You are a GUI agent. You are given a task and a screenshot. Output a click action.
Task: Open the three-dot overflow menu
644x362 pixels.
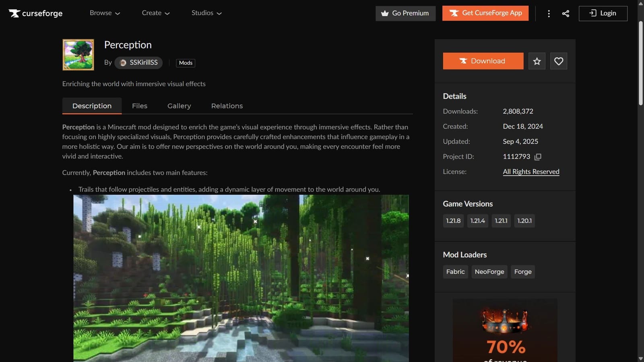click(549, 13)
